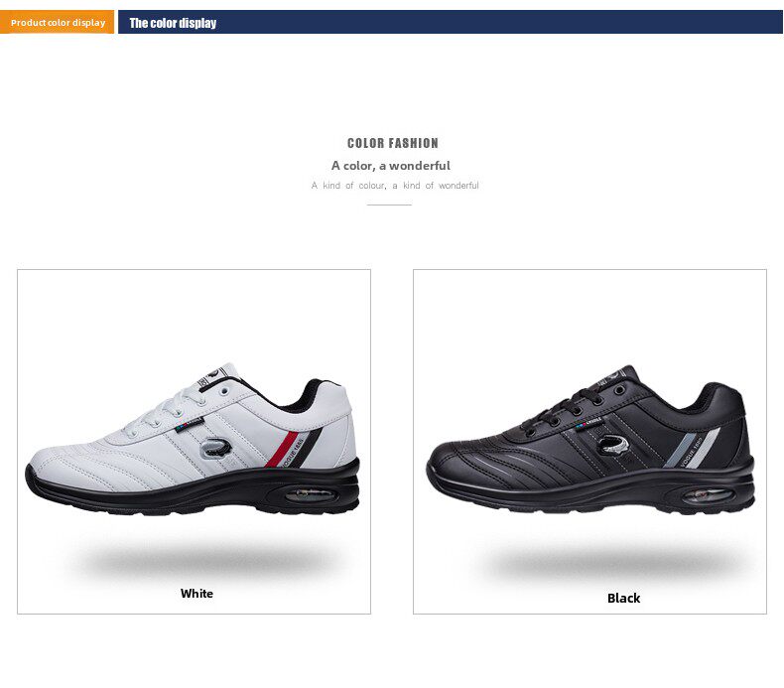The width and height of the screenshot is (784, 688).
Task: Click the gray stripe on the black shoe
Action: pyautogui.click(x=681, y=450)
